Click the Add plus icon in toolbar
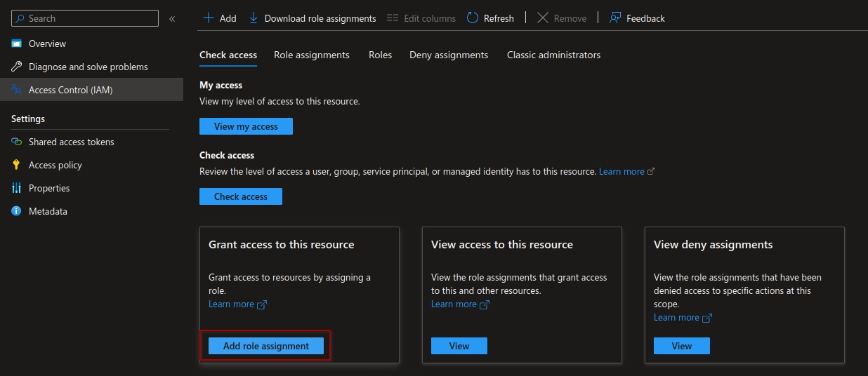868x376 pixels. coord(208,18)
